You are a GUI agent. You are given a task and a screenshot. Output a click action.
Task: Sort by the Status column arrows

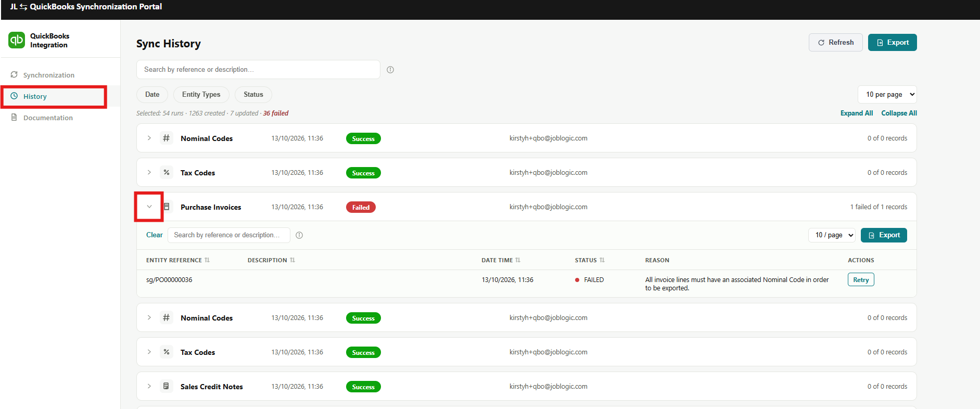(x=602, y=260)
